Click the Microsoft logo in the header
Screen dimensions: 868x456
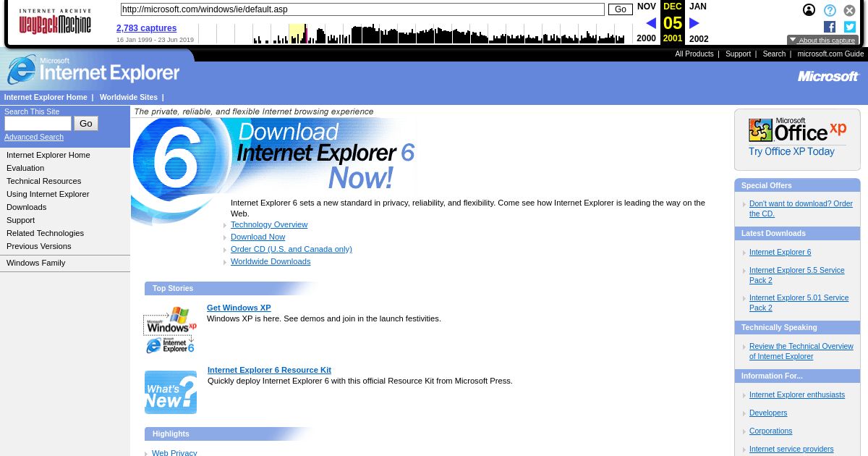(x=827, y=76)
